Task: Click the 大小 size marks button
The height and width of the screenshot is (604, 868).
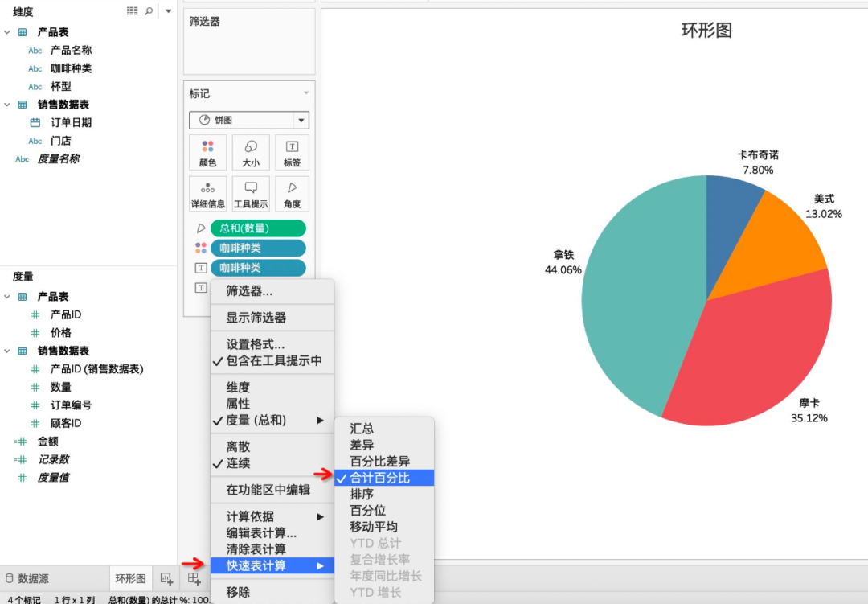Action: [251, 153]
